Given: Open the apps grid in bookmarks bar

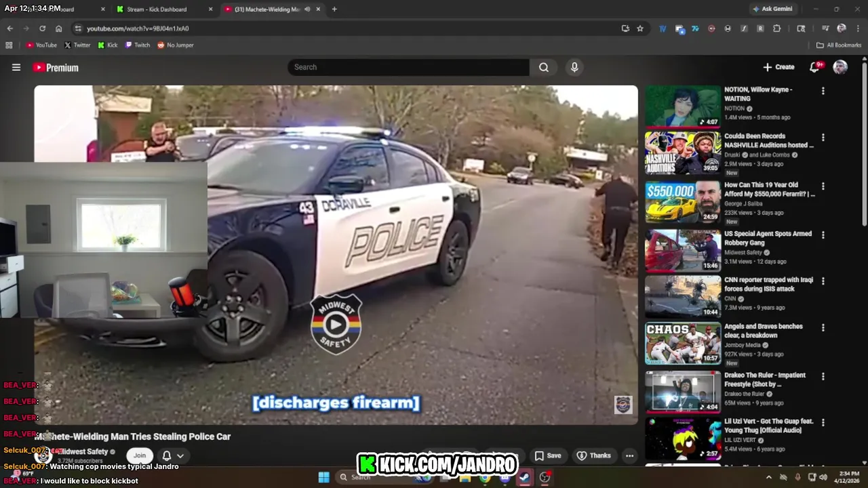Looking at the screenshot, I should click(x=9, y=45).
